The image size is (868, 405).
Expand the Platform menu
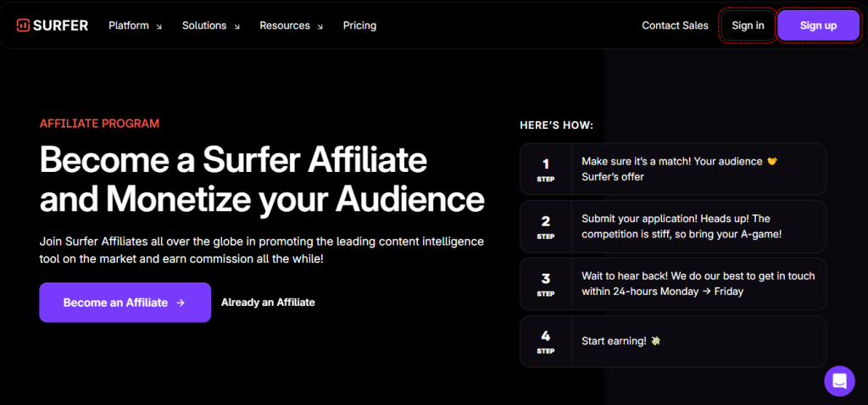[135, 25]
